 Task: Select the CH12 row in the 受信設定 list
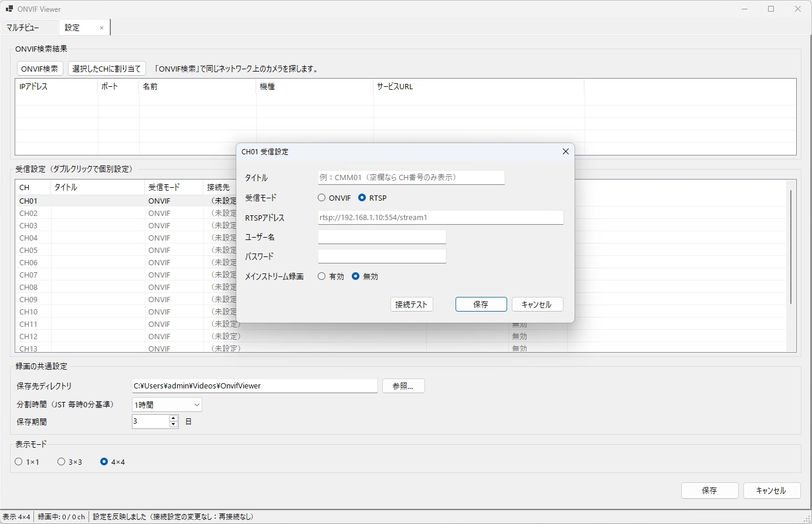pyautogui.click(x=400, y=336)
